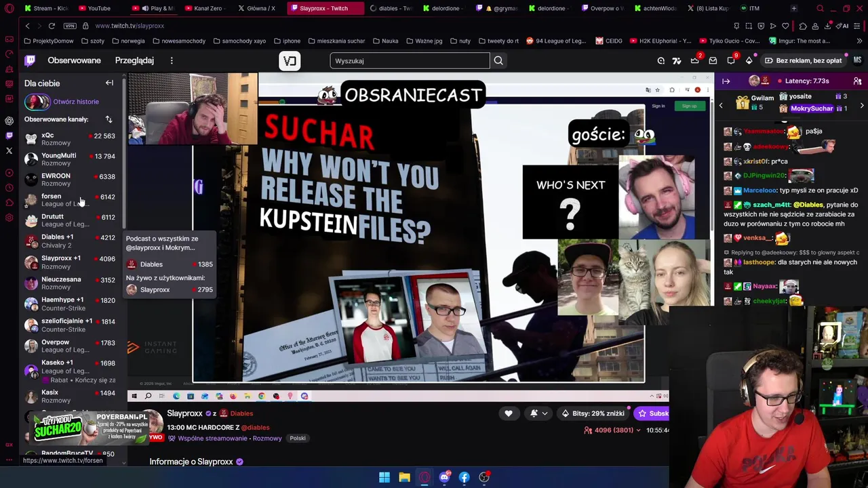The height and width of the screenshot is (488, 868).
Task: Click the heart follow button for Slayproxx
Action: (x=509, y=413)
